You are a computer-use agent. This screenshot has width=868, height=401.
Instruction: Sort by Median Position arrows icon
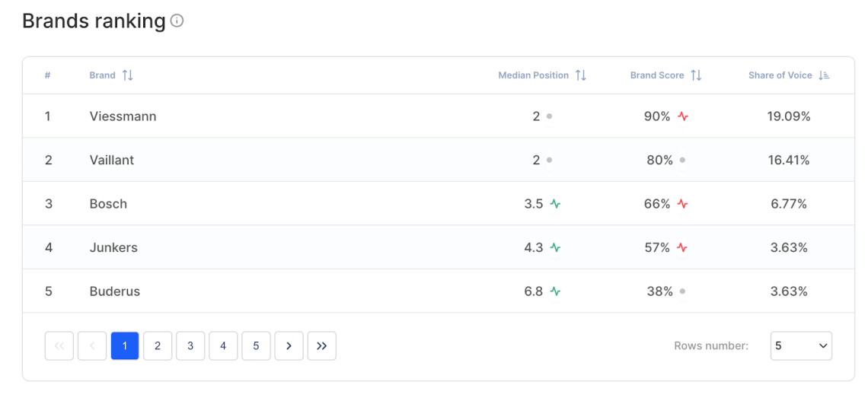(x=581, y=75)
